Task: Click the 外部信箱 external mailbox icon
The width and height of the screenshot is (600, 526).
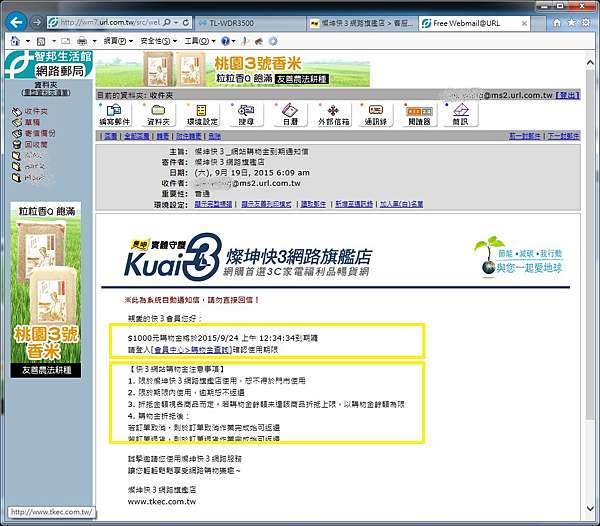Action: (334, 114)
